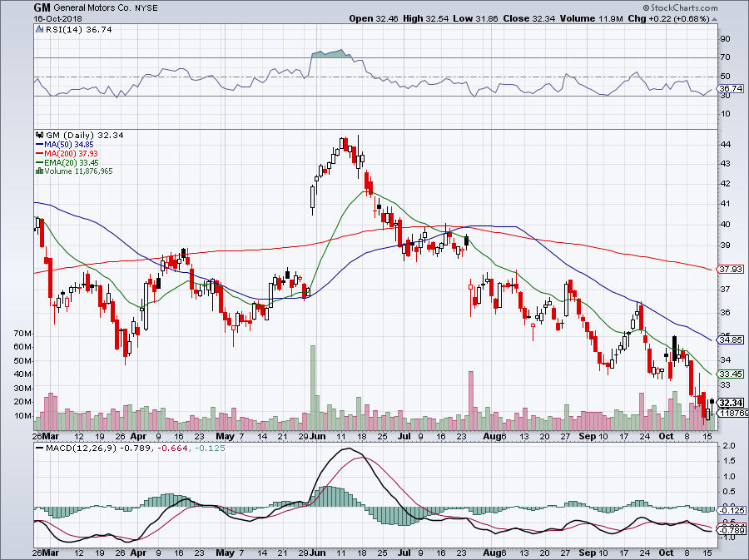Click the NYSE exchange label

[x=146, y=8]
